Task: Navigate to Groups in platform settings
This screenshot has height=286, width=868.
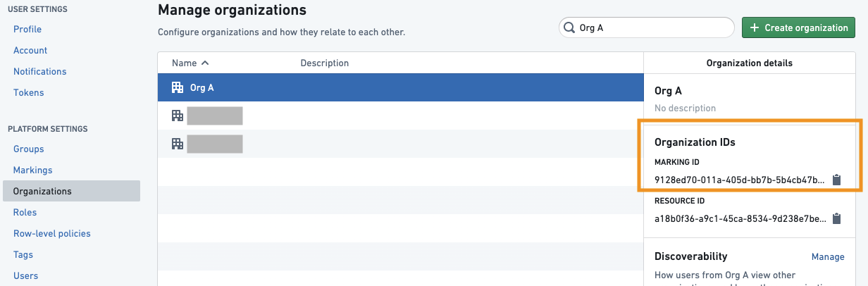Action: coord(28,149)
